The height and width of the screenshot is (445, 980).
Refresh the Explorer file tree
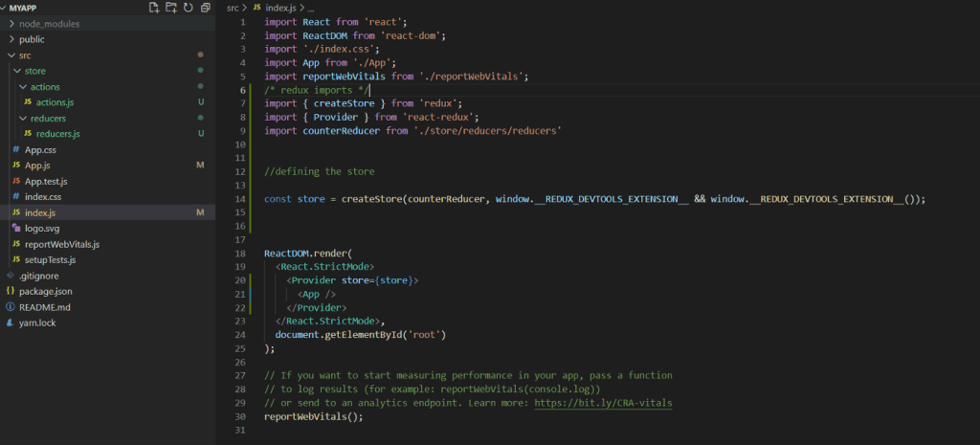click(x=188, y=8)
